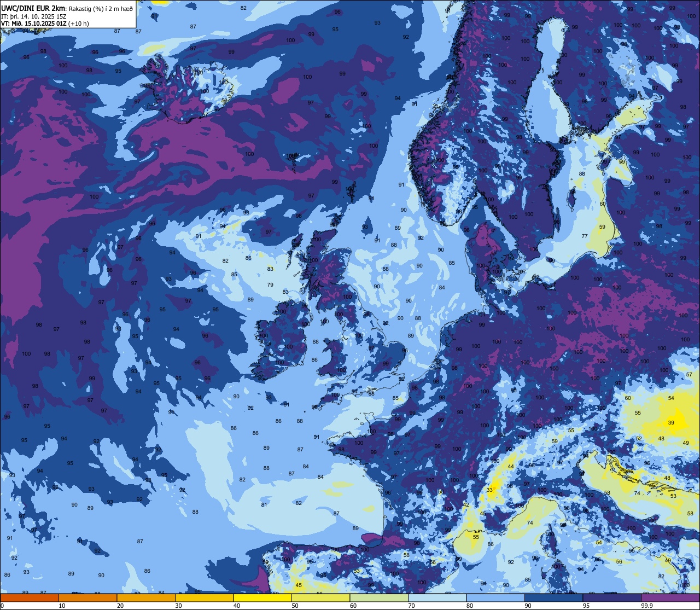The height and width of the screenshot is (610, 700).
Task: Click the 20–30 legend color segment
Action: pyautogui.click(x=146, y=598)
